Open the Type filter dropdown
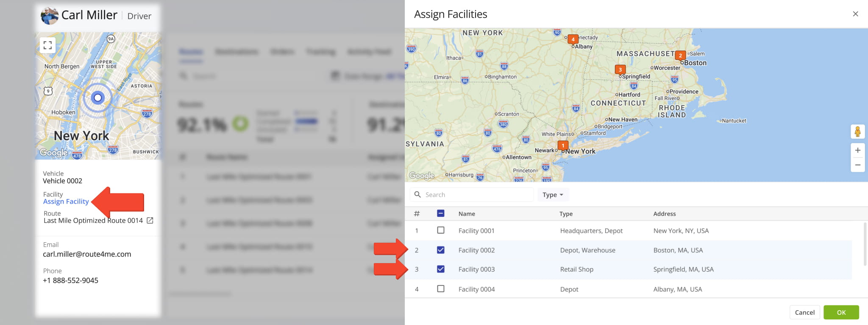This screenshot has width=868, height=325. point(553,195)
